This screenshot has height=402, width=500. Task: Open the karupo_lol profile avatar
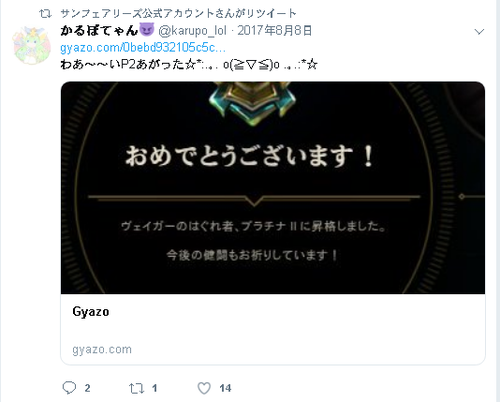[32, 46]
